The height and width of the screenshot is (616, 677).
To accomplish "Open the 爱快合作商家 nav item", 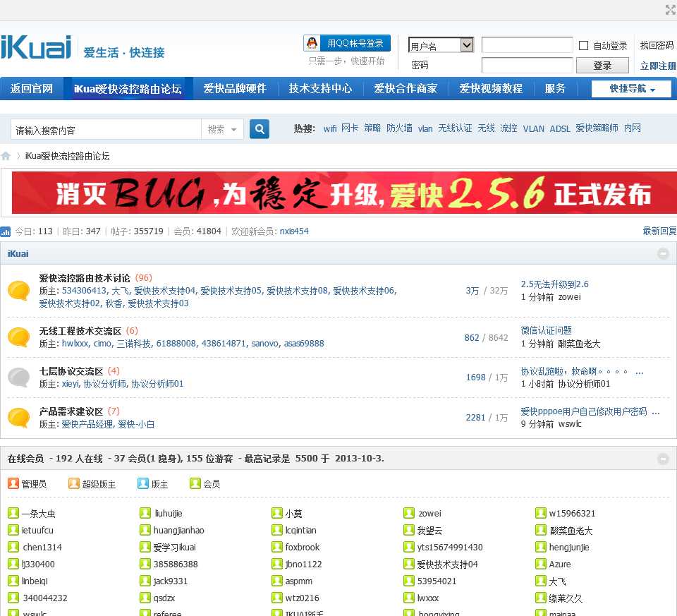I will point(405,89).
